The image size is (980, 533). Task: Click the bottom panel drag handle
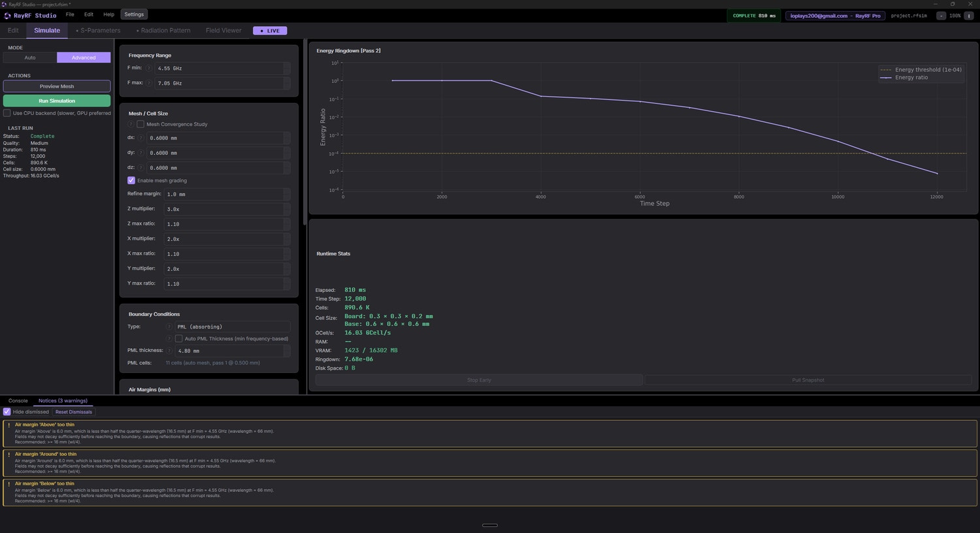click(x=490, y=525)
